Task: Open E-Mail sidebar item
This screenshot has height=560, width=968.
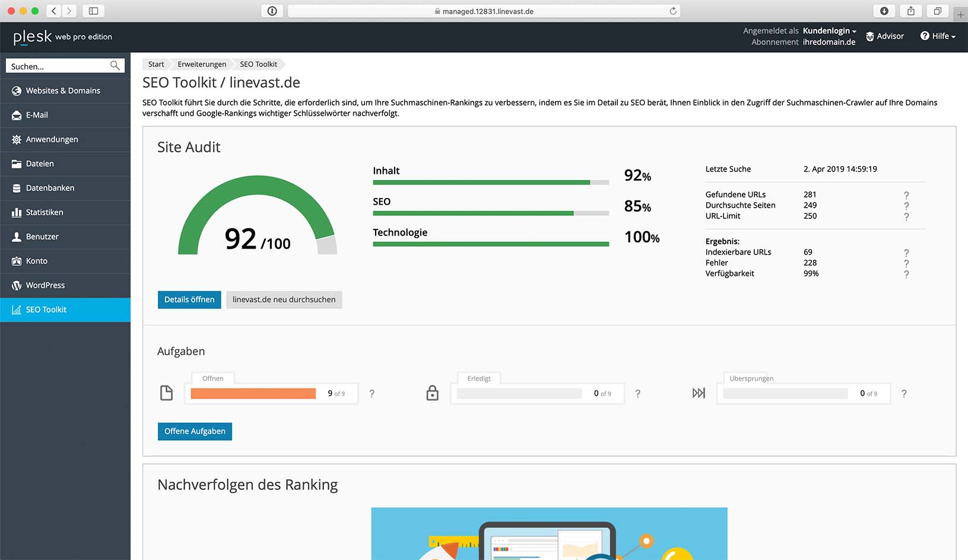Action: tap(65, 115)
